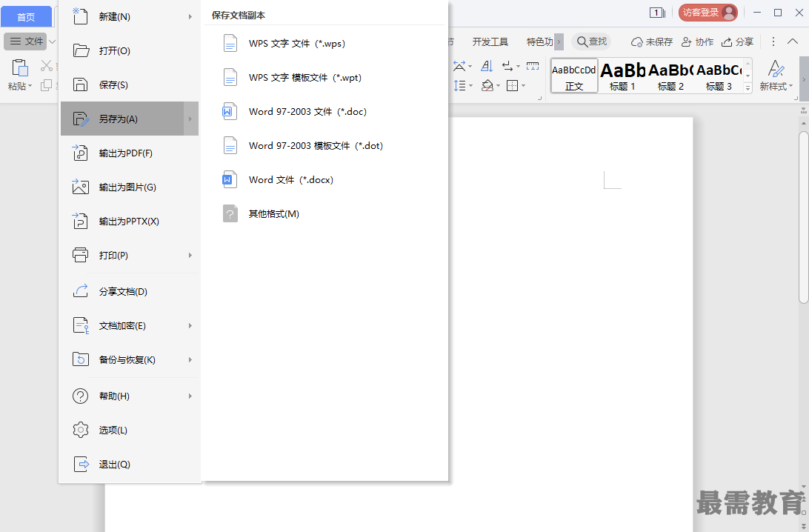This screenshot has height=532, width=809.
Task: Open the 帮助(H) help entry
Action: click(x=130, y=396)
